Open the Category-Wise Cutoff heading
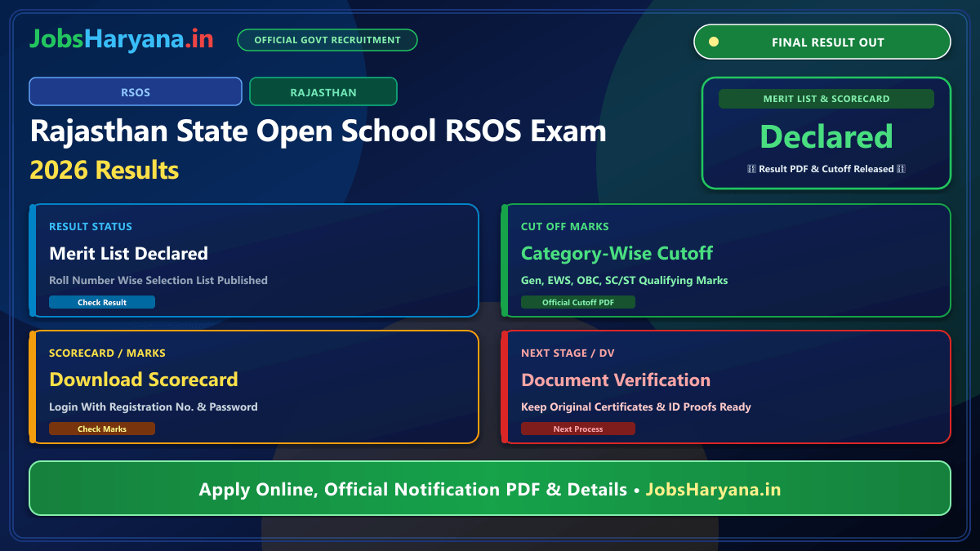Image resolution: width=980 pixels, height=551 pixels. [617, 253]
